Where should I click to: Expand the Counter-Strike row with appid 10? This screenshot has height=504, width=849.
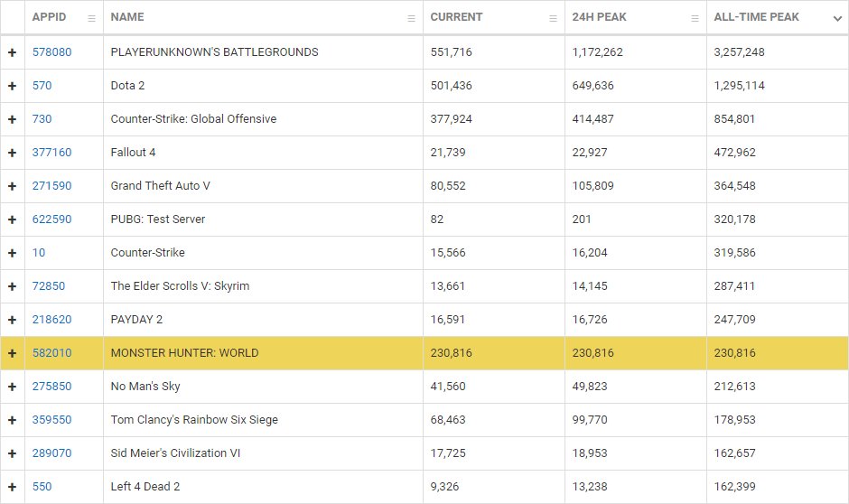click(x=12, y=253)
